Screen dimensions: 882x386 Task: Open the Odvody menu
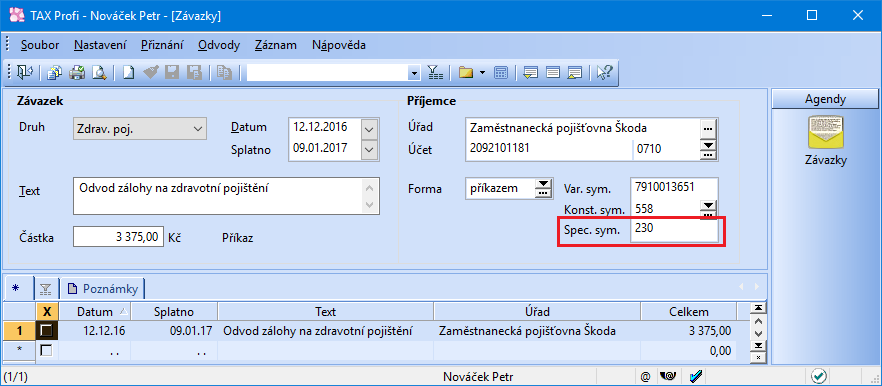click(x=219, y=45)
